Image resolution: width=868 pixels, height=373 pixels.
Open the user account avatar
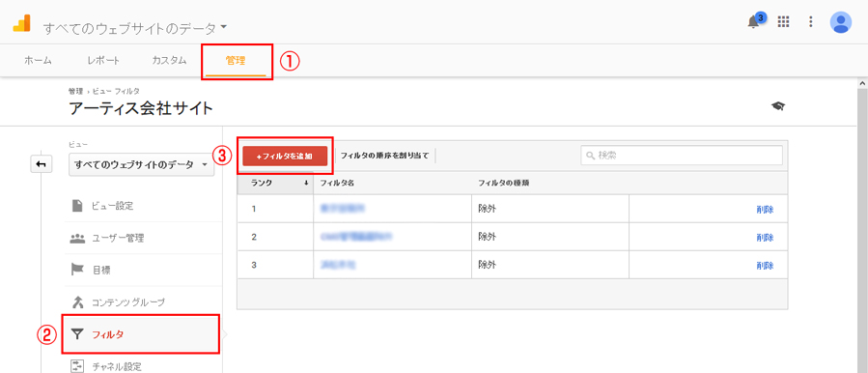(840, 22)
